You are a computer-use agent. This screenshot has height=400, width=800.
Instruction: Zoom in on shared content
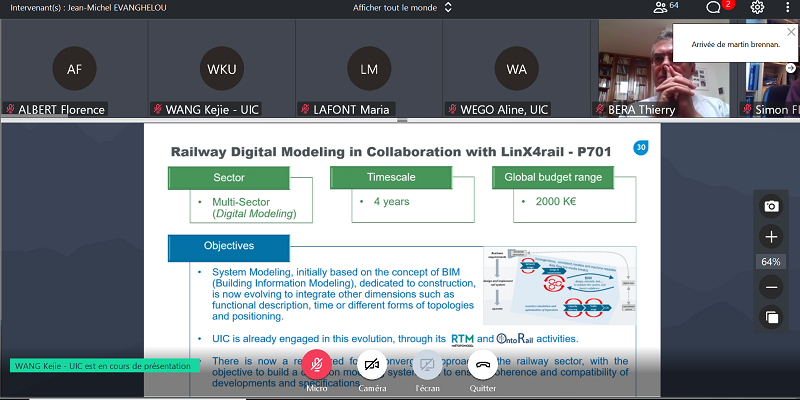(771, 237)
